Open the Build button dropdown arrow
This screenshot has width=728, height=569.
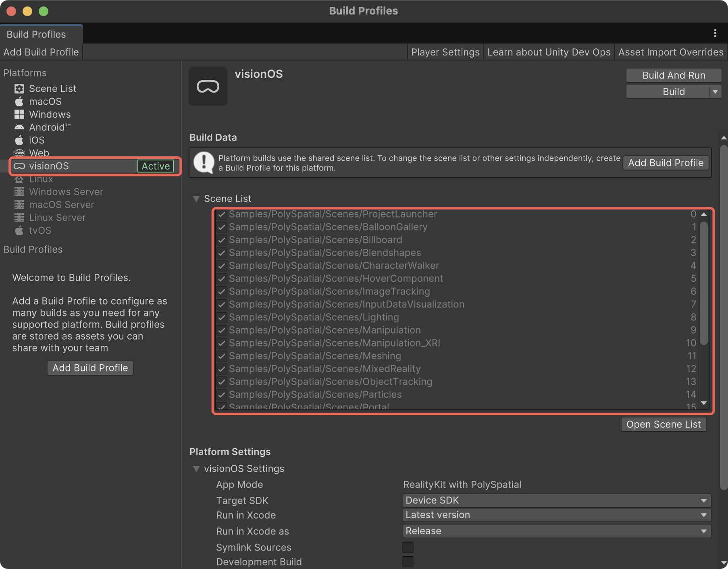pos(716,92)
